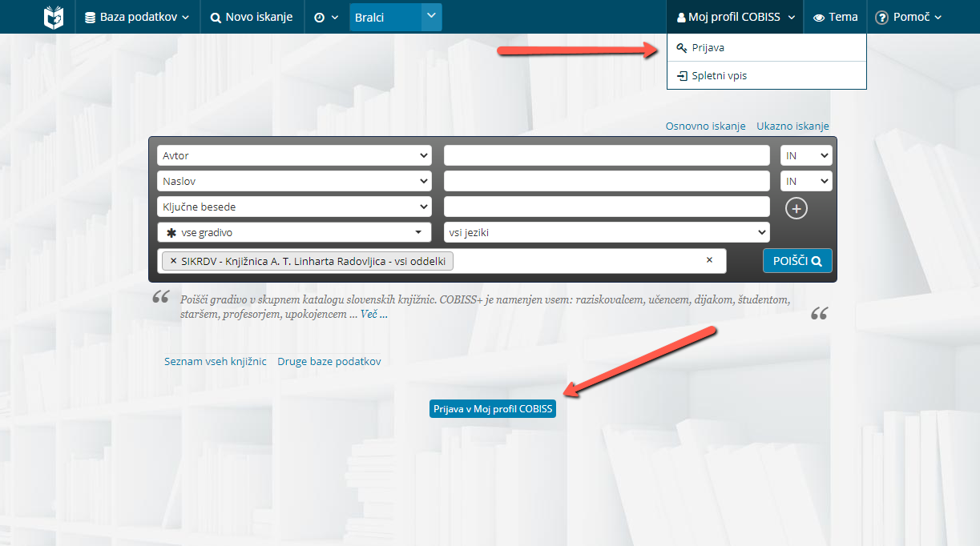980x546 pixels.
Task: Open the Ključne besede field selector
Action: (x=294, y=207)
